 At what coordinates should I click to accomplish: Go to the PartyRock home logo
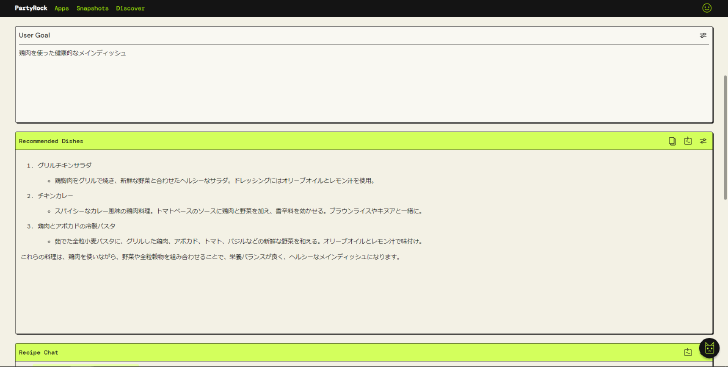[31, 8]
